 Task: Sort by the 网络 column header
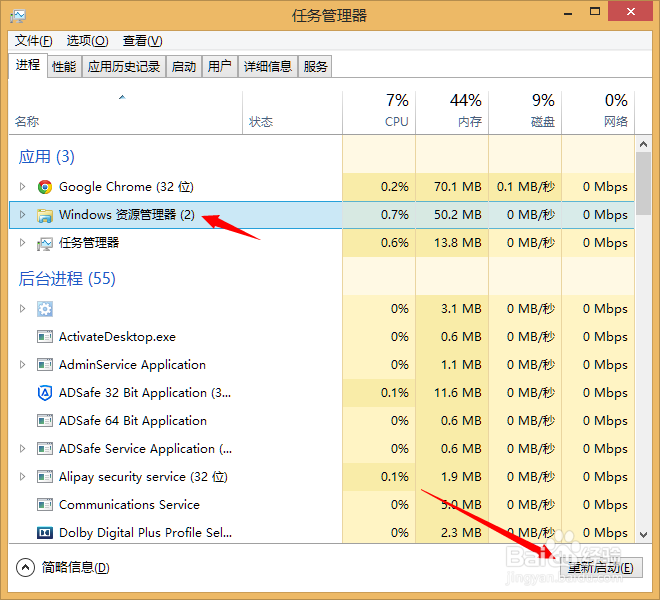[x=598, y=113]
